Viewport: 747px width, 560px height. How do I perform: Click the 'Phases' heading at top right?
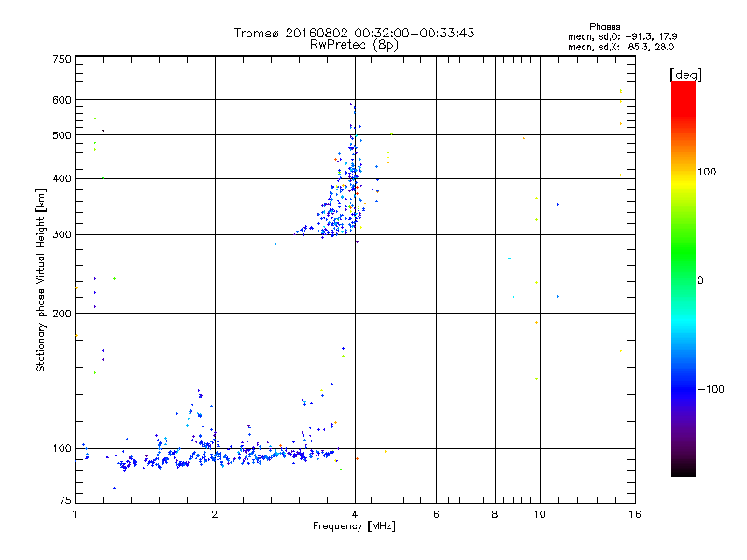[604, 27]
